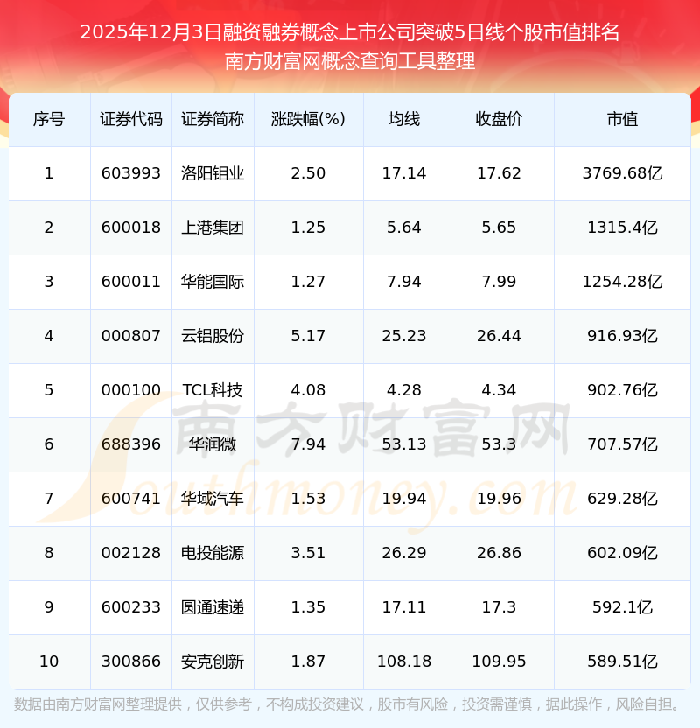Click change percentage 1.87

pyautogui.click(x=308, y=662)
